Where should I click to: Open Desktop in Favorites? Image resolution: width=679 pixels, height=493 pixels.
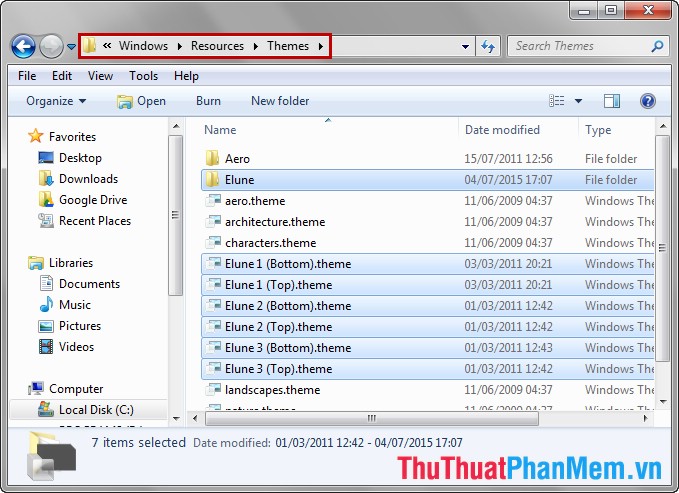(70, 158)
